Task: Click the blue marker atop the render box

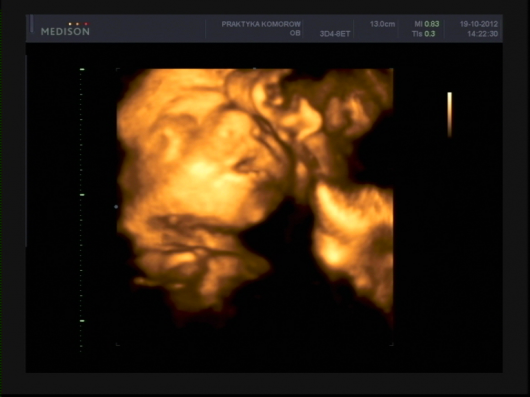Action: (x=255, y=69)
